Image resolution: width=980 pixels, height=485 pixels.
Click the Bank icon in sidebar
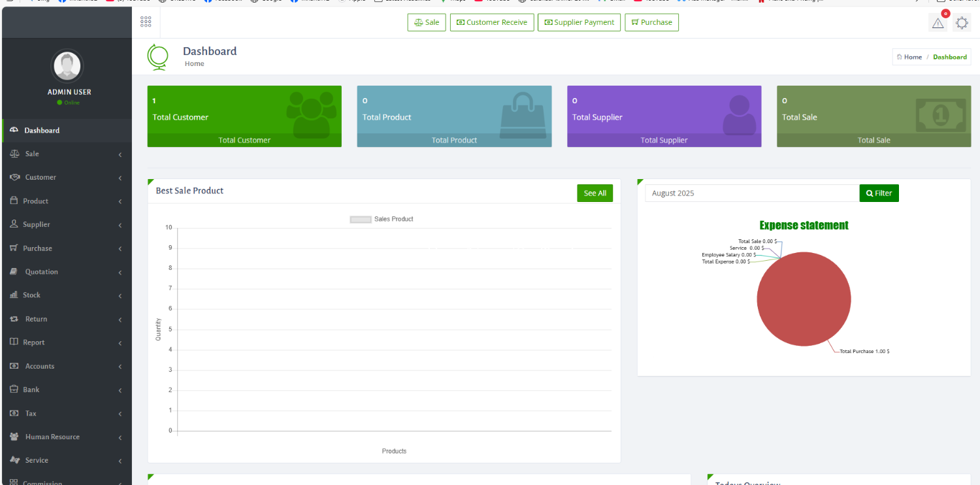point(14,390)
